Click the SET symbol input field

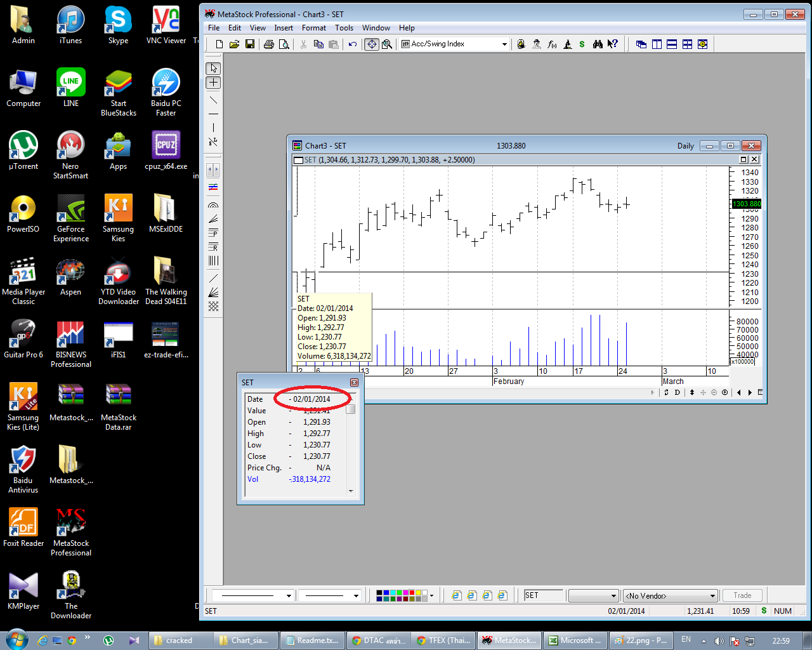pos(543,595)
